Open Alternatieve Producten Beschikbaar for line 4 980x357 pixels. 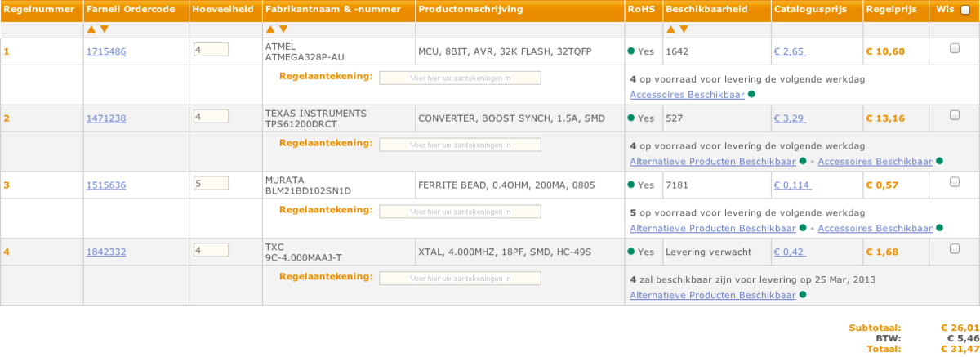coord(712,295)
